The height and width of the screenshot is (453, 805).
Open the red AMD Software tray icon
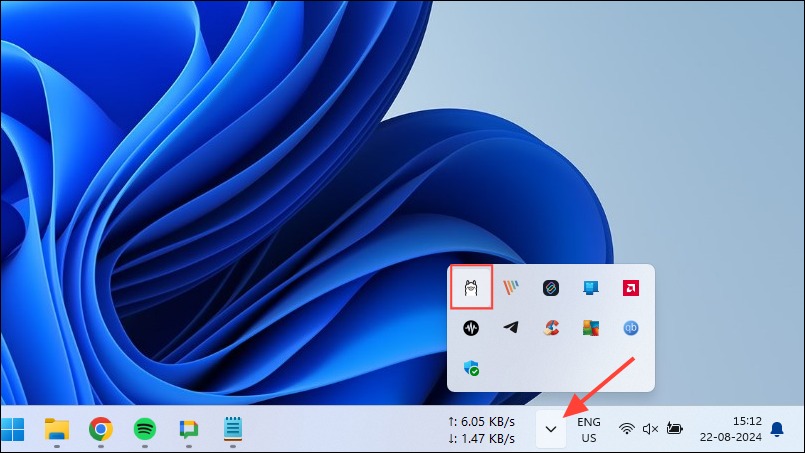tap(631, 288)
